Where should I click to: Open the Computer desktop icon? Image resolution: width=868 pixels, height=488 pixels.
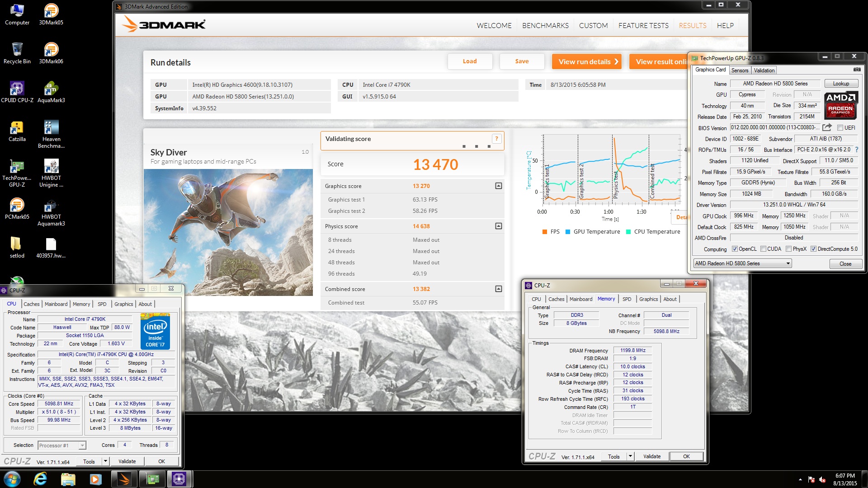click(x=17, y=14)
